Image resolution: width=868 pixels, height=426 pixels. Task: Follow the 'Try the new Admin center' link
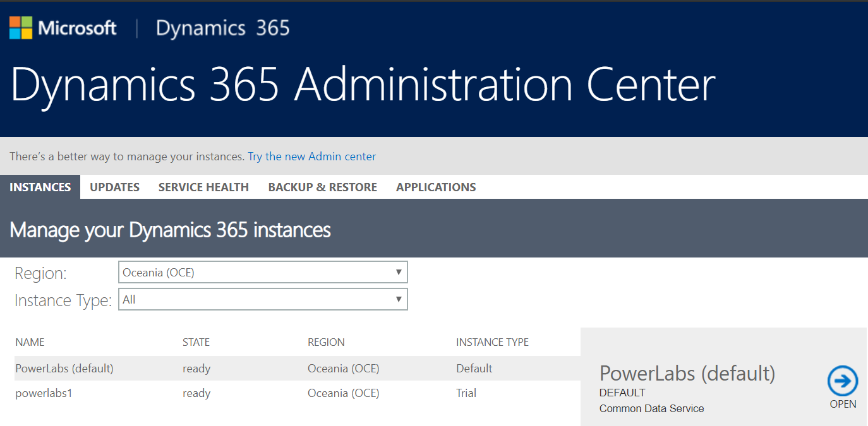(311, 157)
